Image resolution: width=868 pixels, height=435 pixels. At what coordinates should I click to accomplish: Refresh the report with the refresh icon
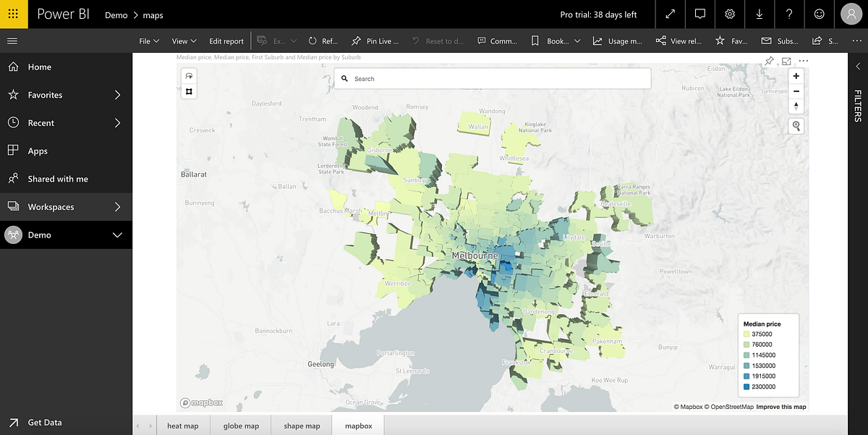point(312,41)
